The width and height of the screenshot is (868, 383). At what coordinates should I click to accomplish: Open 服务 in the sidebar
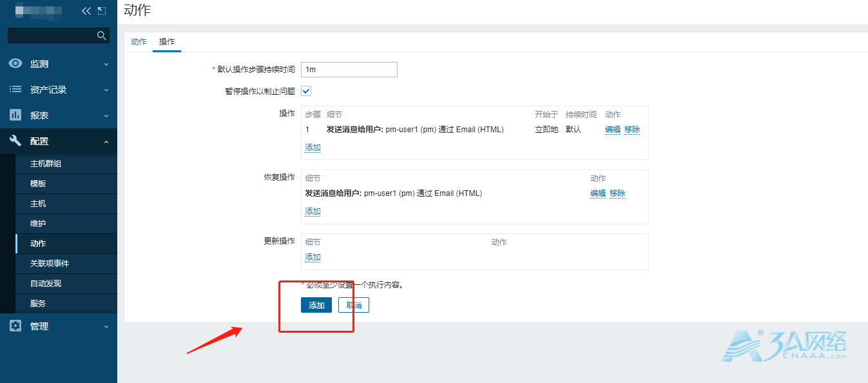click(x=66, y=304)
